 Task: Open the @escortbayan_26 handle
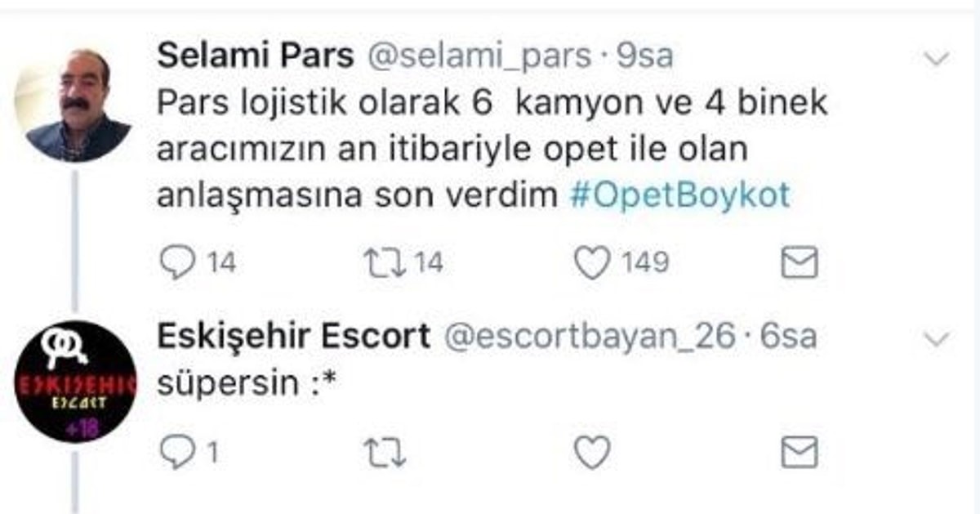pos(589,336)
